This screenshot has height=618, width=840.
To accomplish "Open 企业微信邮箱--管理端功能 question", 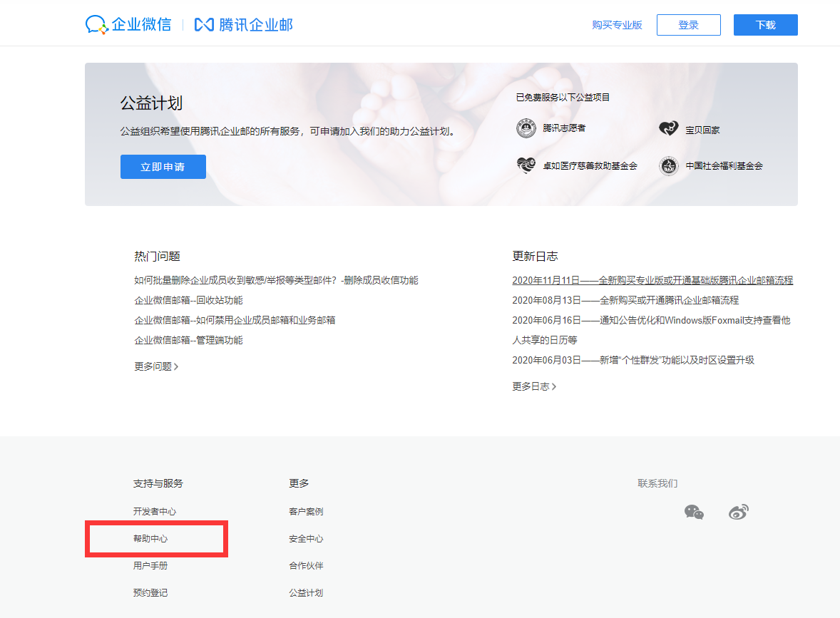I will [x=188, y=340].
